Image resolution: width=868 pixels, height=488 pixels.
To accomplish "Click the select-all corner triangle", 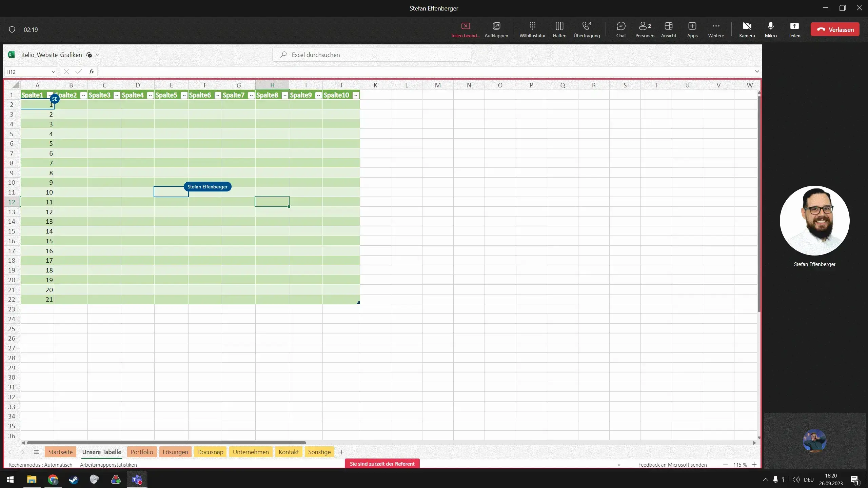I will click(x=16, y=85).
